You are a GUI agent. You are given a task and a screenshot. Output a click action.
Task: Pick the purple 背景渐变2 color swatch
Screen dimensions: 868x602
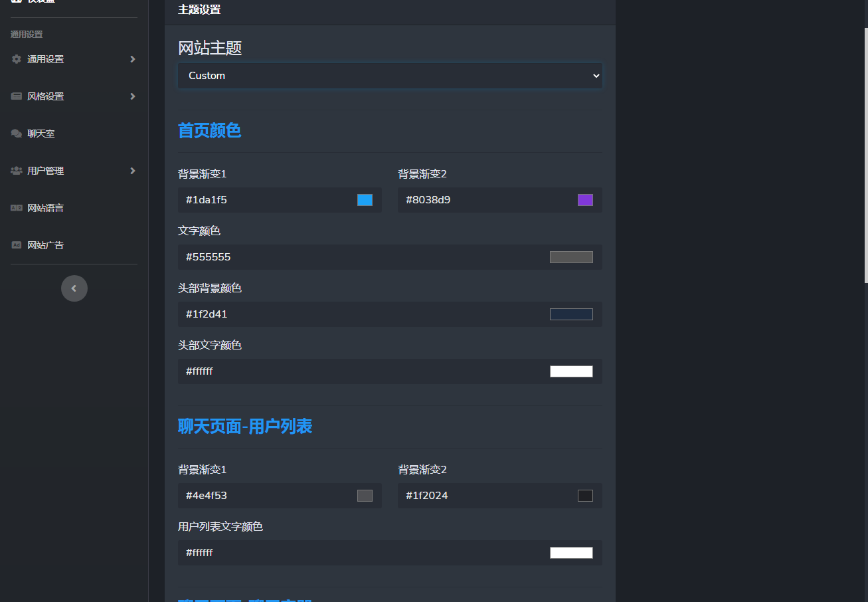point(585,200)
